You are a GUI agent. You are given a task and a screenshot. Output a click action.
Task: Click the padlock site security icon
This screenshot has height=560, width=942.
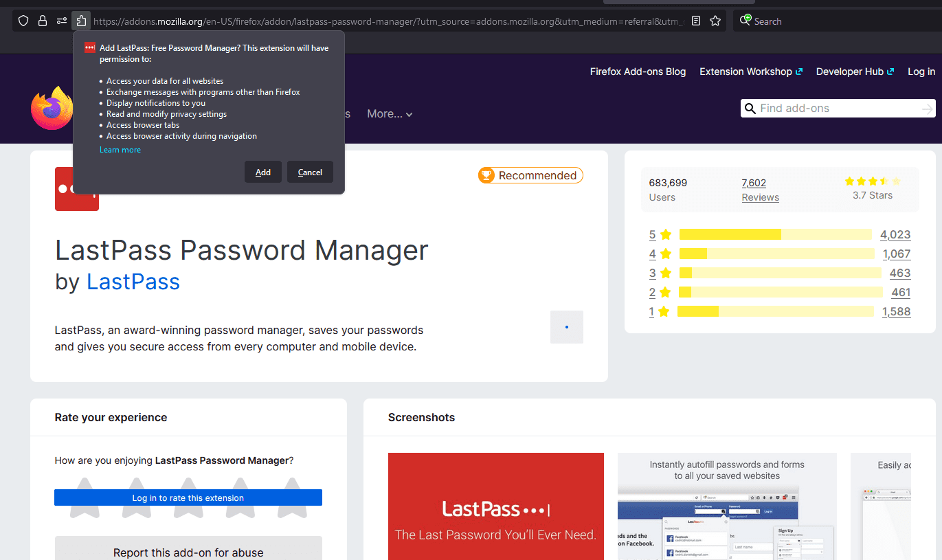[43, 21]
